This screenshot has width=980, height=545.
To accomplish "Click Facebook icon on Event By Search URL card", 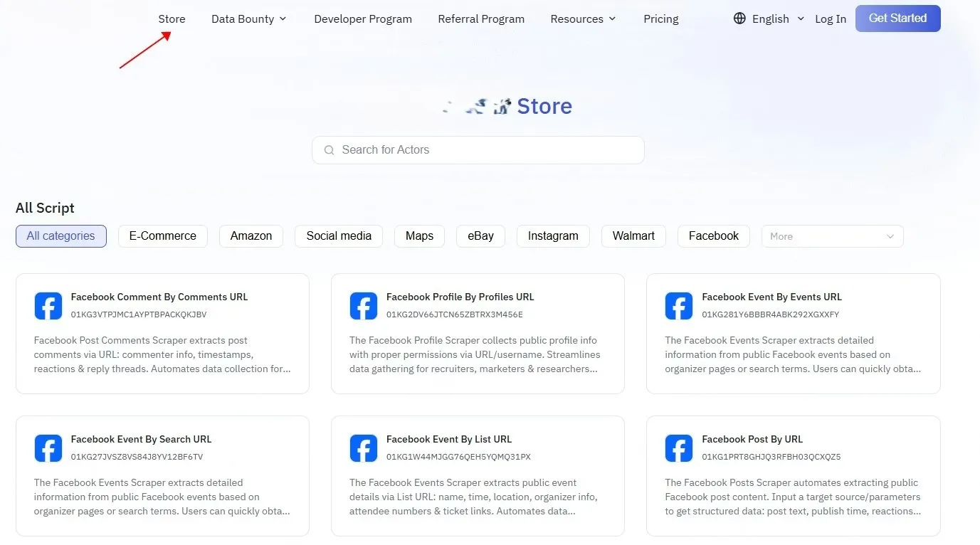I will coord(48,448).
